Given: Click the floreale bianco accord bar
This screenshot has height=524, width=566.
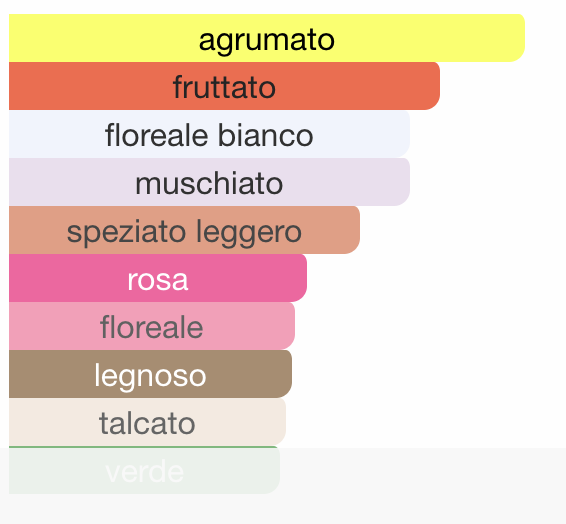Looking at the screenshot, I should 209,134.
